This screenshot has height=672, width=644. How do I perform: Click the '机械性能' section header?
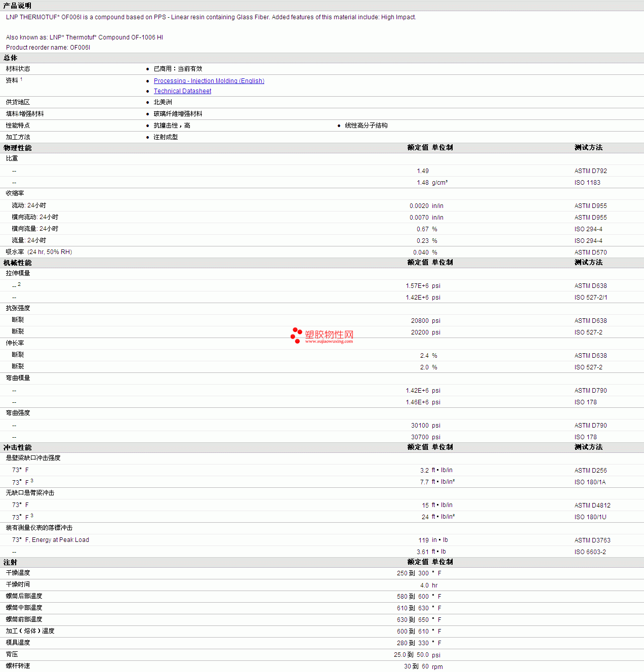click(x=17, y=263)
